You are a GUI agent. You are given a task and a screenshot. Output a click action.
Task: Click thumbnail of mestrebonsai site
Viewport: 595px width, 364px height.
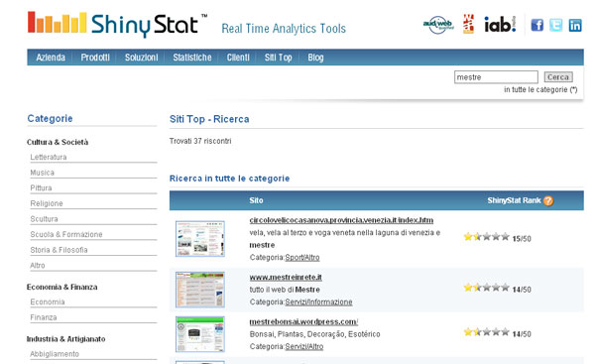point(200,334)
